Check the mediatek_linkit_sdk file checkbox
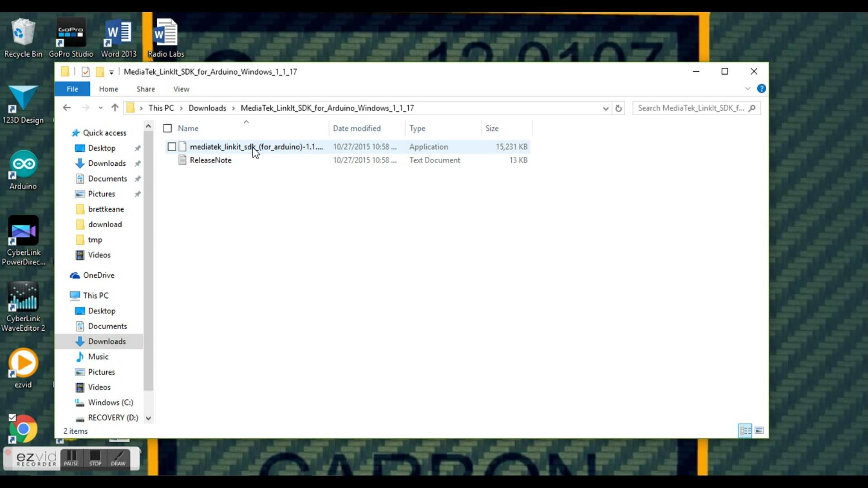Screen dimensions: 868x488 click(172, 147)
